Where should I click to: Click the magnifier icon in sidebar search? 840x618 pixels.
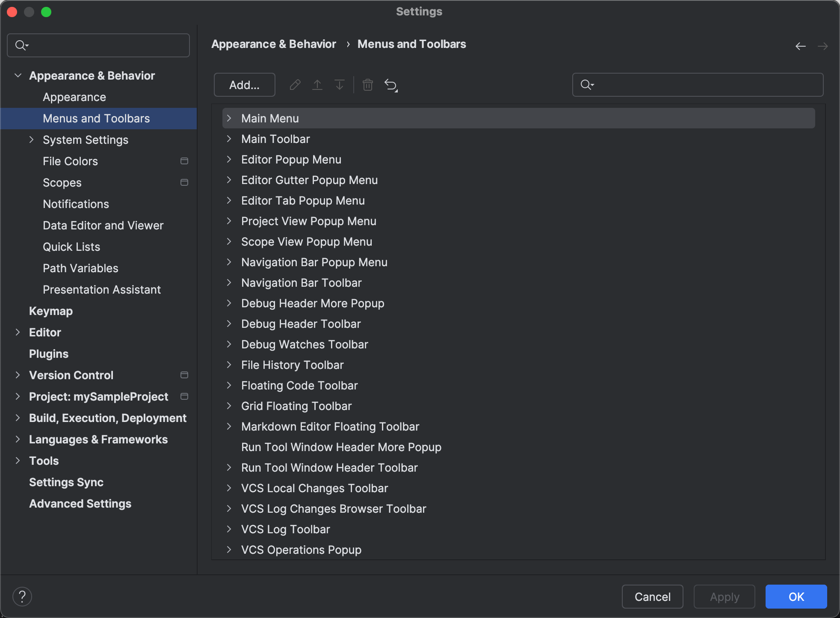[21, 45]
